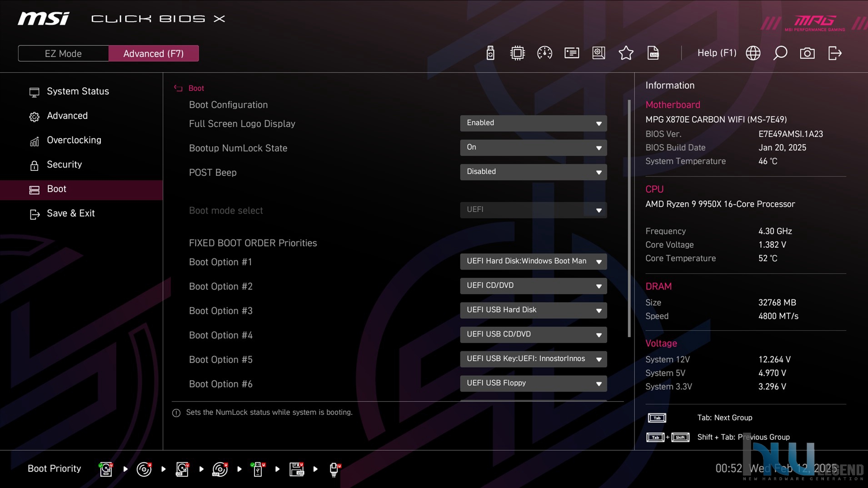
Task: Click the MSI logo
Action: click(x=44, y=19)
